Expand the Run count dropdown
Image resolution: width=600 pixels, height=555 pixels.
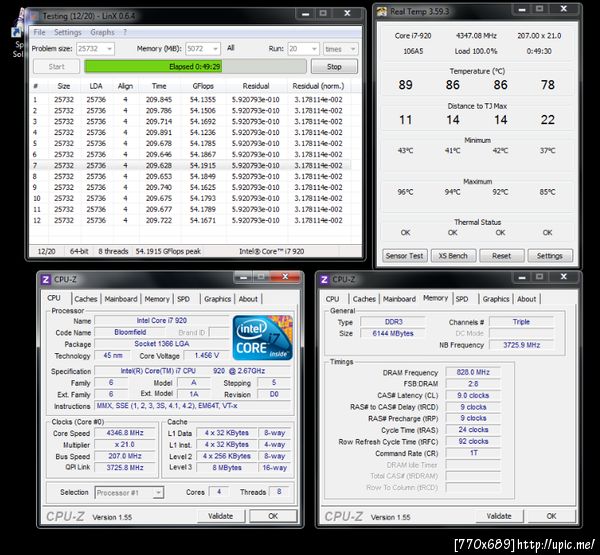point(314,49)
